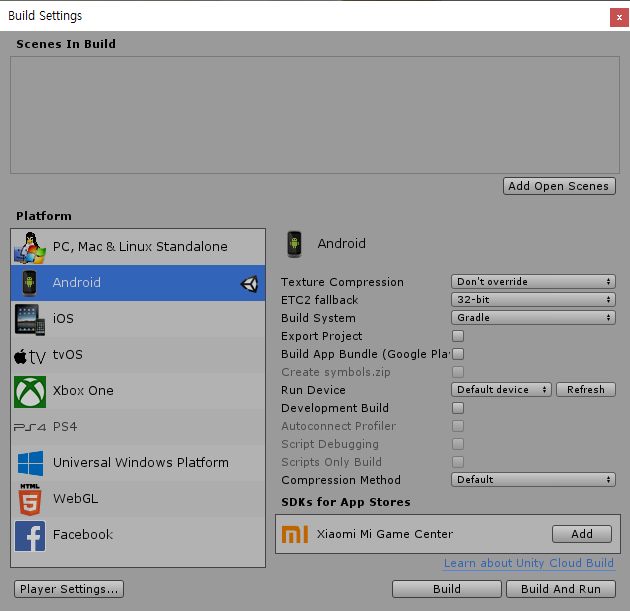Click the Apple tv icon for tvOS
Screen dimensions: 630x611
[30, 356]
